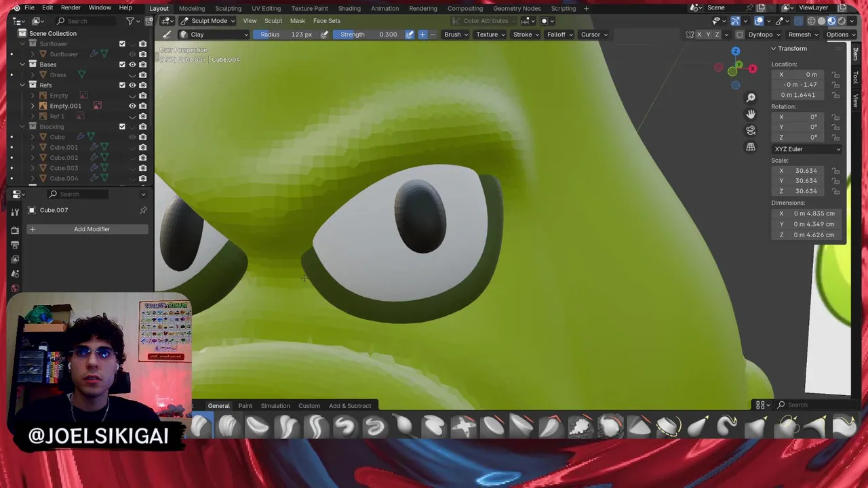This screenshot has width=868, height=488.
Task: Toggle radius pressure sensitivity pen icon
Action: (x=324, y=35)
